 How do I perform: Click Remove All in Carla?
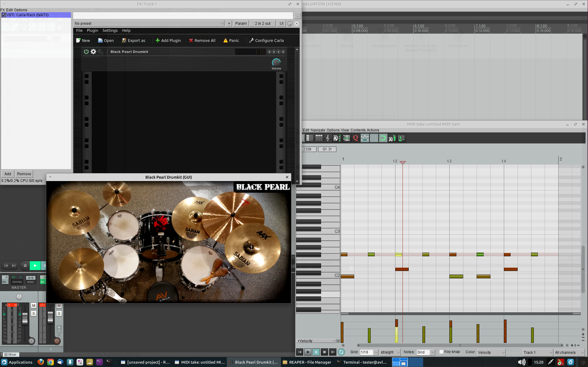coord(202,40)
